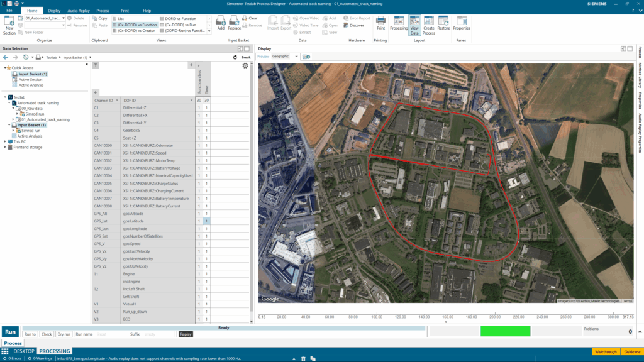Click the Replace input basket icon
This screenshot has height=362, width=644.
coord(235,23)
